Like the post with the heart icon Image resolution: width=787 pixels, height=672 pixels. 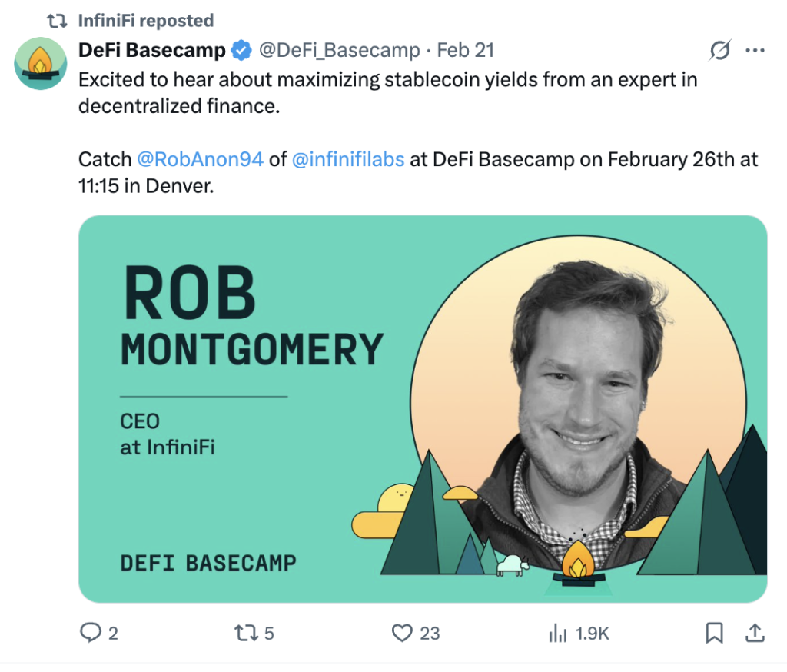pos(402,633)
